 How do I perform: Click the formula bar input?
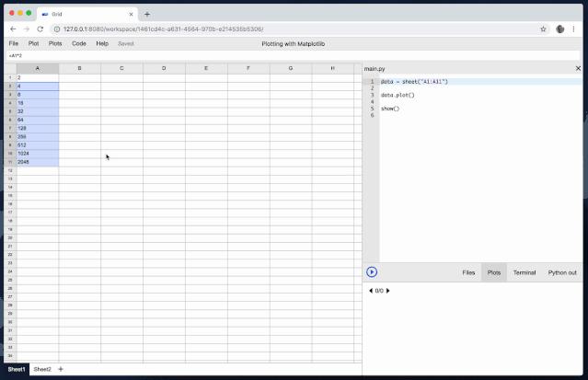point(293,55)
